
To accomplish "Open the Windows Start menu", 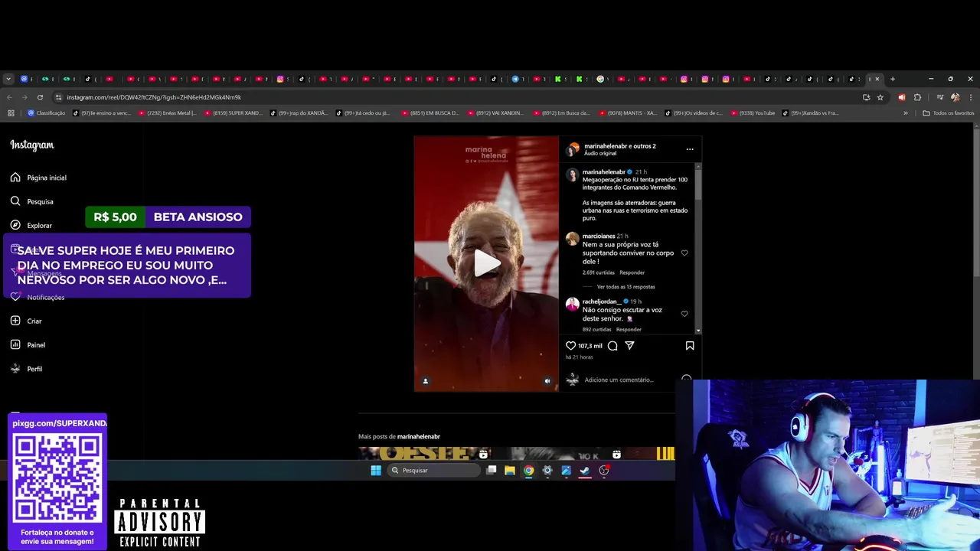I will pos(376,470).
